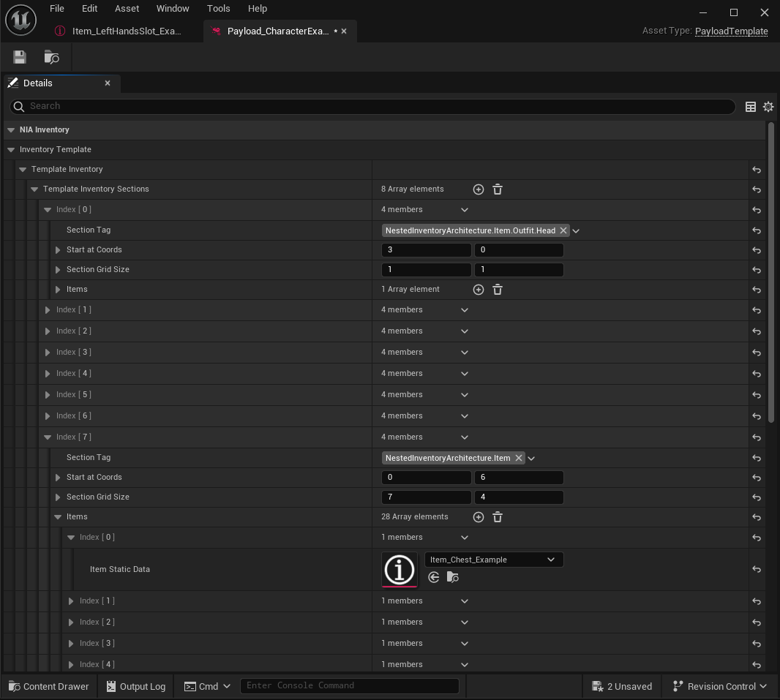Switch to the Item_LeftHandsSlot_Exa tab
780x700 pixels.
[126, 31]
